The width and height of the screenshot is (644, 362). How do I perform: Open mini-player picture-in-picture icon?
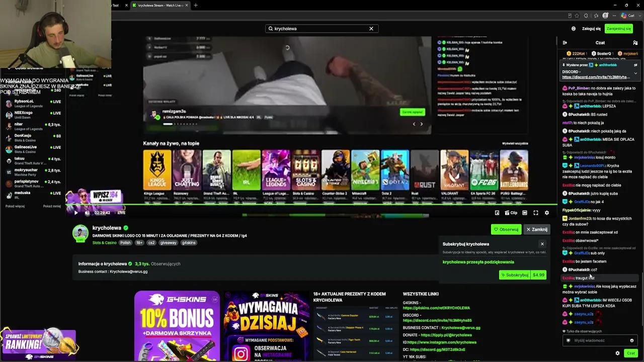pyautogui.click(x=497, y=213)
